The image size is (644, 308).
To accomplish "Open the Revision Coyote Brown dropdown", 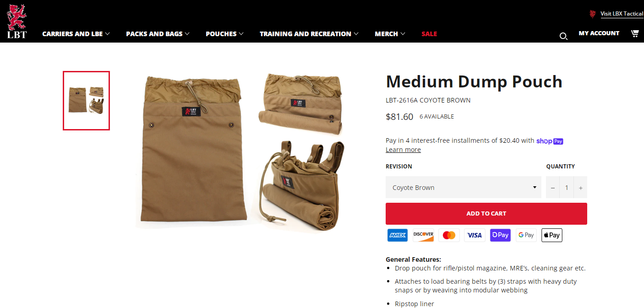I will [x=463, y=188].
